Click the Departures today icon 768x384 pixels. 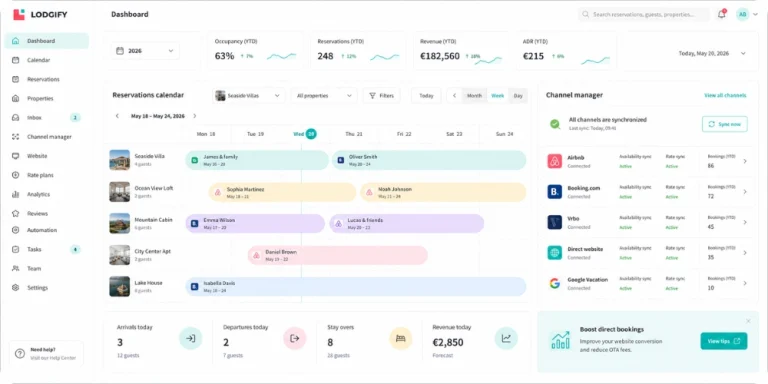295,338
